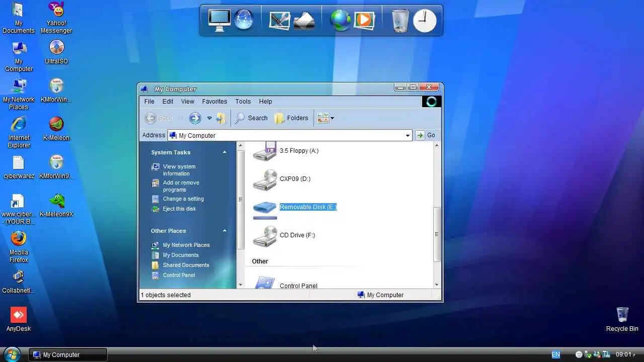Open the green earth dock icon

tap(341, 21)
